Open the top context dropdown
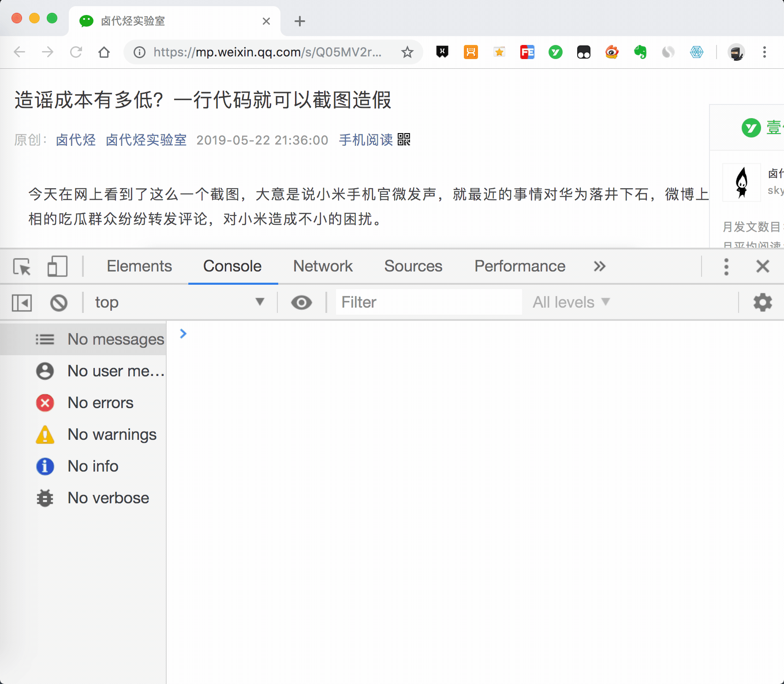 [180, 302]
